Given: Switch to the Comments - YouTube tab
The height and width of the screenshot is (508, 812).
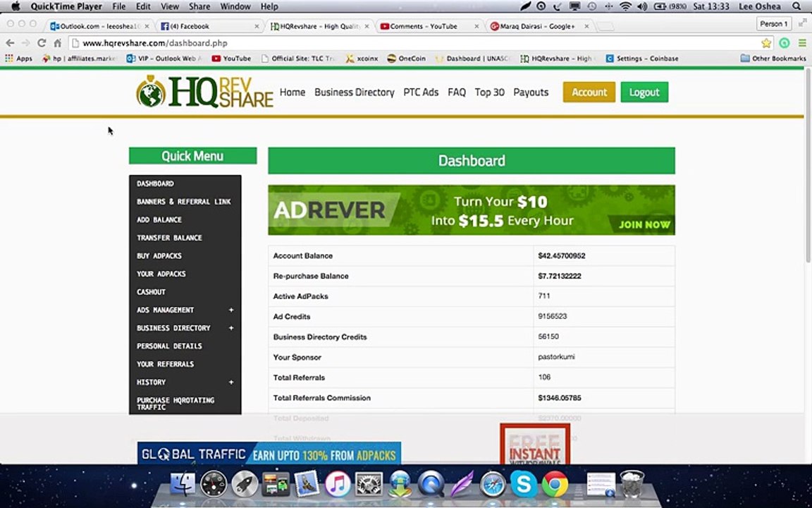Looking at the screenshot, I should tap(429, 26).
